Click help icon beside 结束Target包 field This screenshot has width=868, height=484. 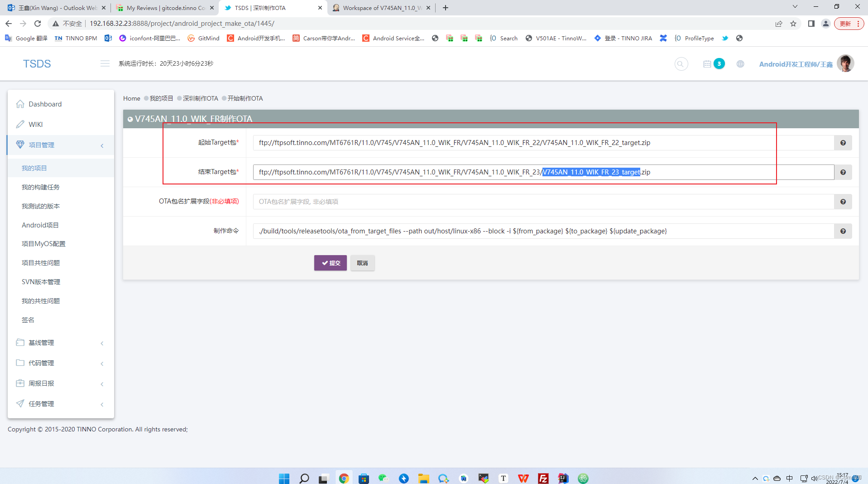(843, 172)
